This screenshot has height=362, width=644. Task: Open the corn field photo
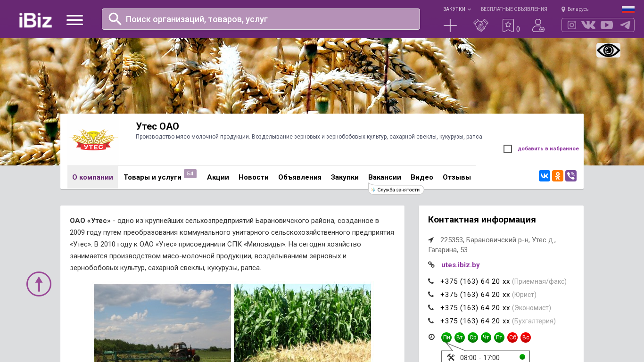point(302,323)
